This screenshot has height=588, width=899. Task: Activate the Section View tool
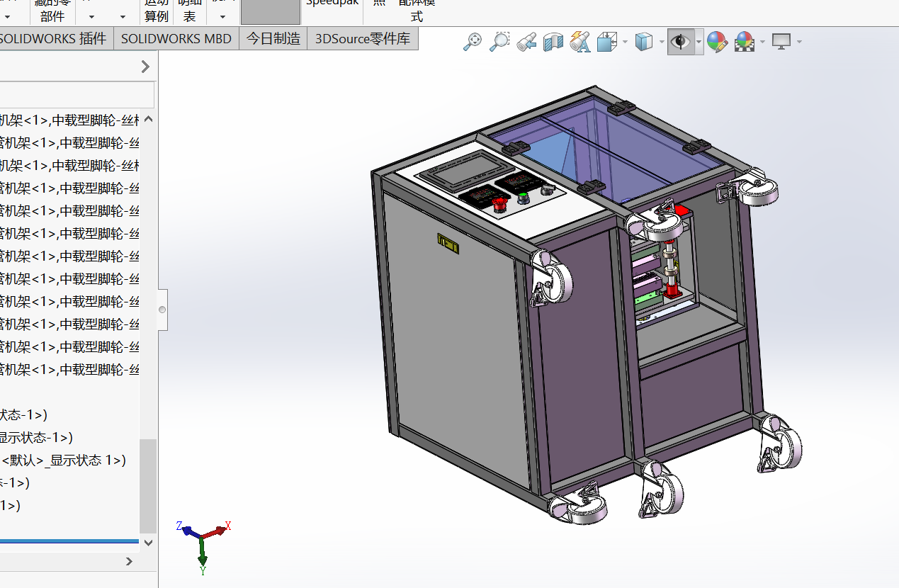pyautogui.click(x=553, y=42)
